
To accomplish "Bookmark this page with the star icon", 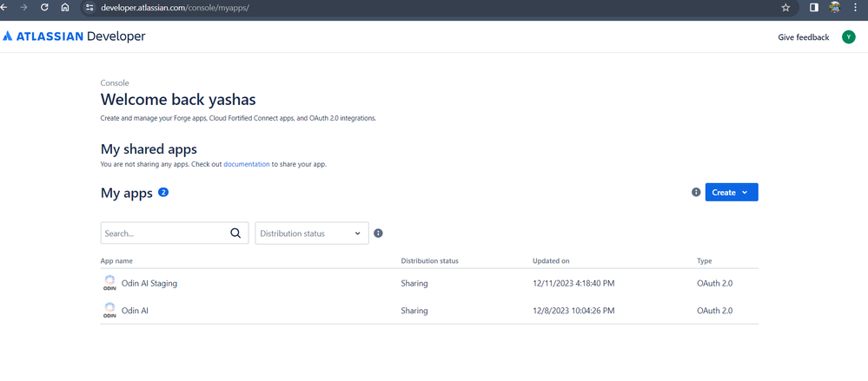I will (785, 8).
